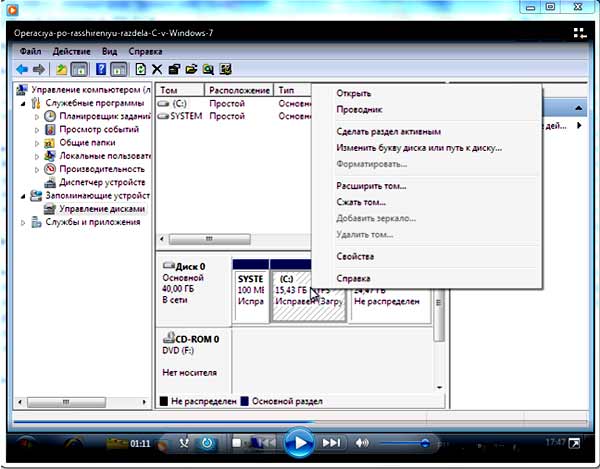
Task: Open Help using the blue question-mark icon
Action: click(100, 69)
